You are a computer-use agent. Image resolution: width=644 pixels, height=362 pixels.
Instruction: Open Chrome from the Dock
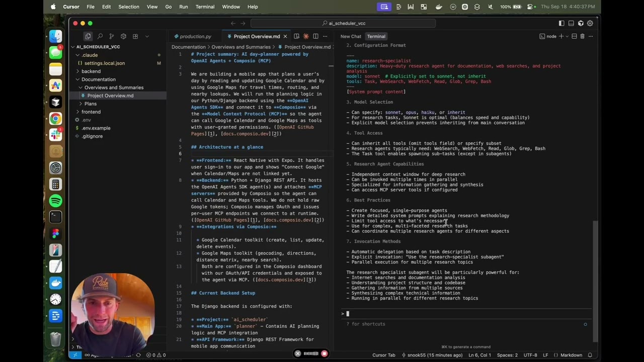point(56,119)
